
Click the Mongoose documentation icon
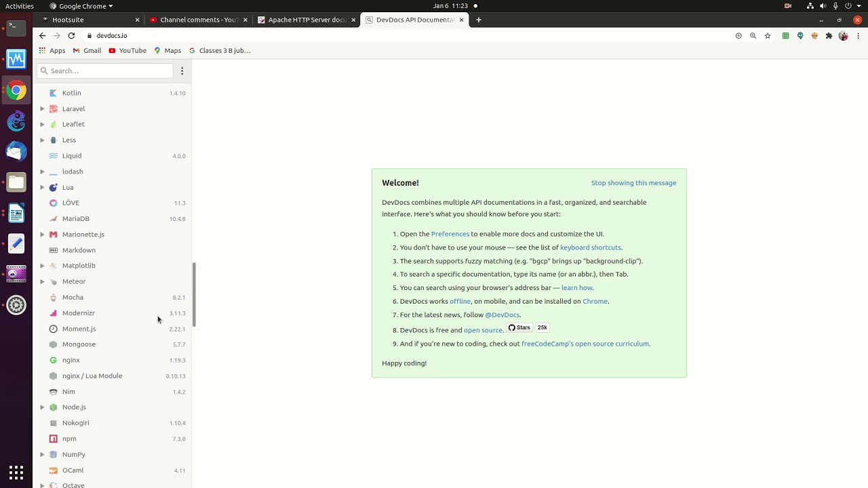tap(54, 344)
